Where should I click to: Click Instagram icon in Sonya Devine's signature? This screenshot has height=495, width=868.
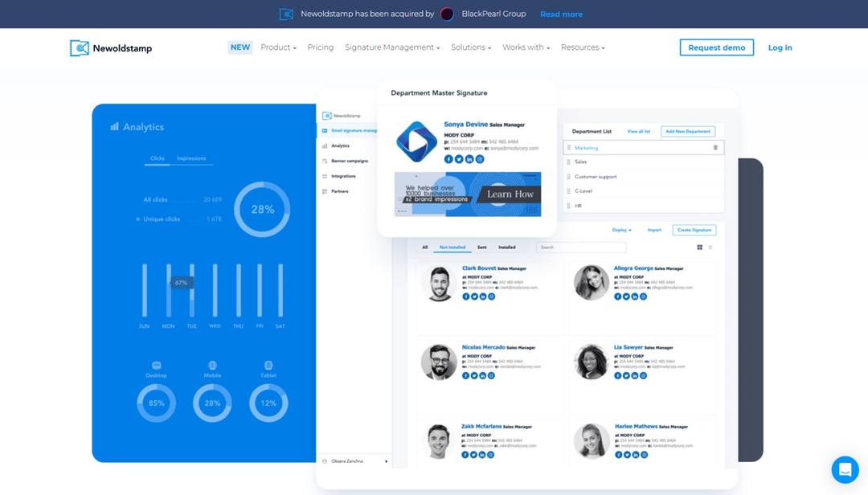(480, 159)
